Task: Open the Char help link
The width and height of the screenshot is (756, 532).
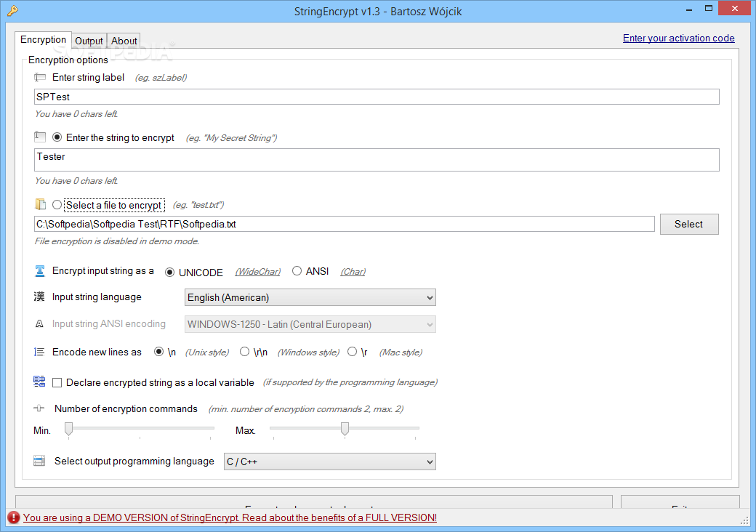Action: (353, 272)
